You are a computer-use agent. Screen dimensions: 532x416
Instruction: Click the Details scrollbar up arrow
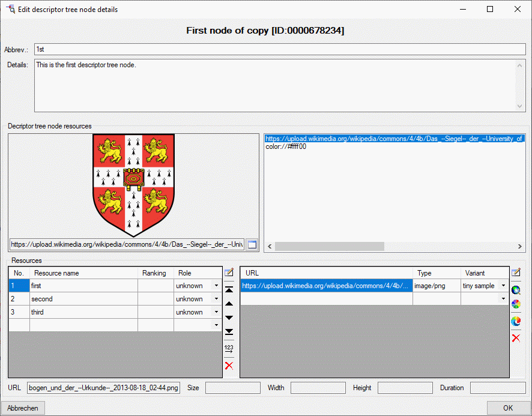click(519, 65)
